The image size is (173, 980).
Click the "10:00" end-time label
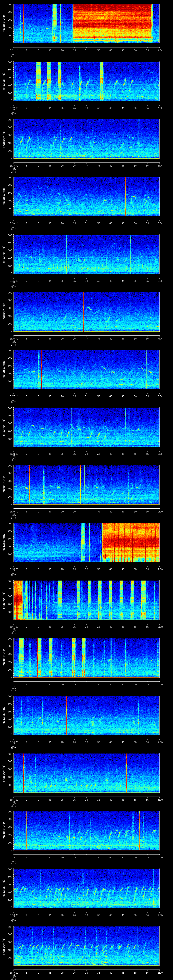[x=160, y=511]
